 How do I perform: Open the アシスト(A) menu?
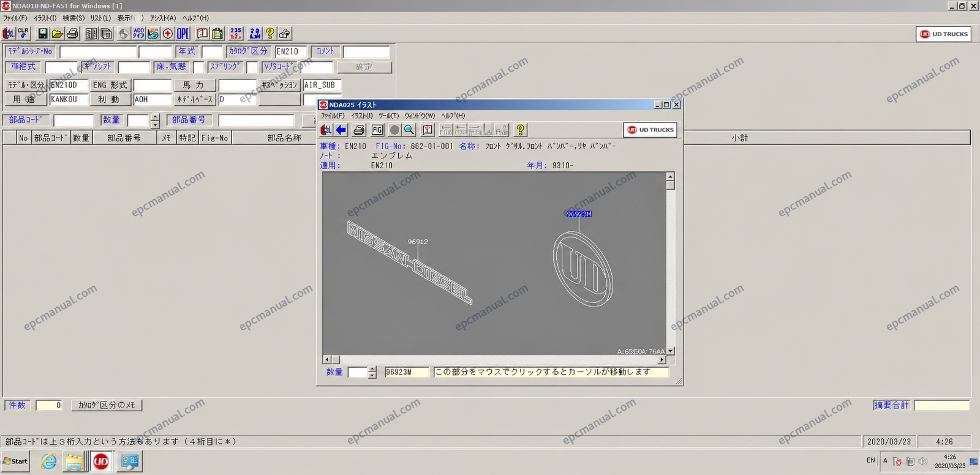[x=163, y=18]
